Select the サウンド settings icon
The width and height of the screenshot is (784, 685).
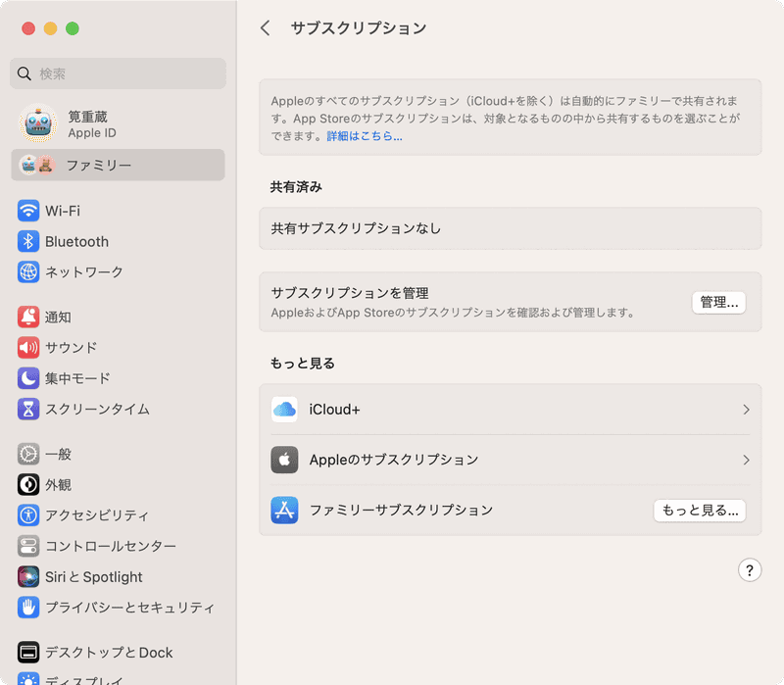coord(26,348)
